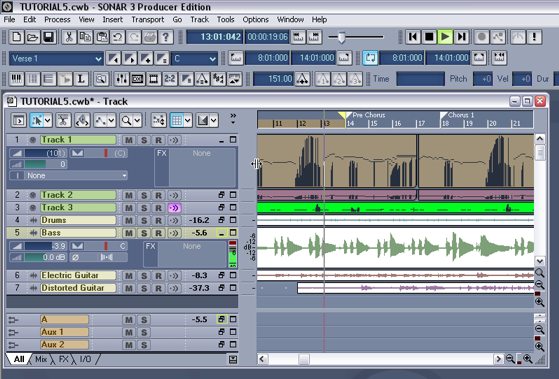The image size is (559, 379).
Task: Restore strip size of Track 2
Action: pos(221,195)
